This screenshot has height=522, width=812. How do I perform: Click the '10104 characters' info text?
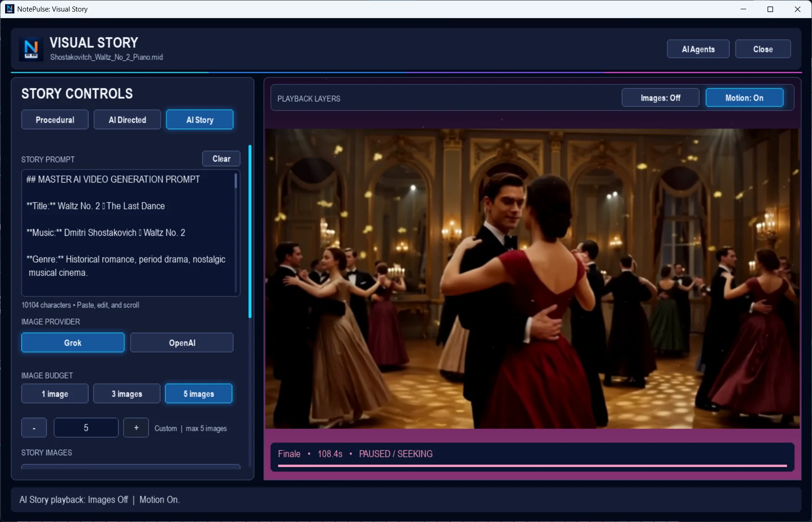tap(46, 305)
